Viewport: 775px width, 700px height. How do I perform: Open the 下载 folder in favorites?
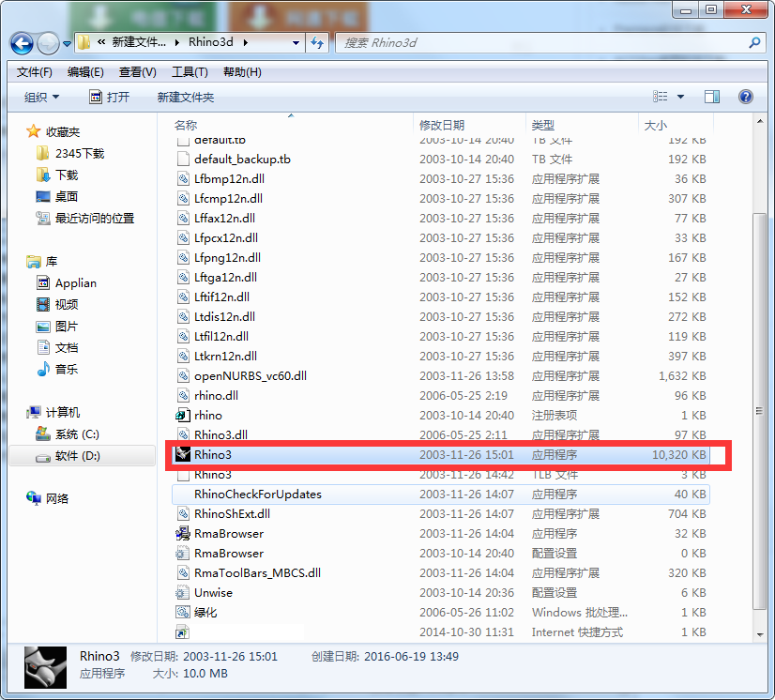tap(67, 175)
